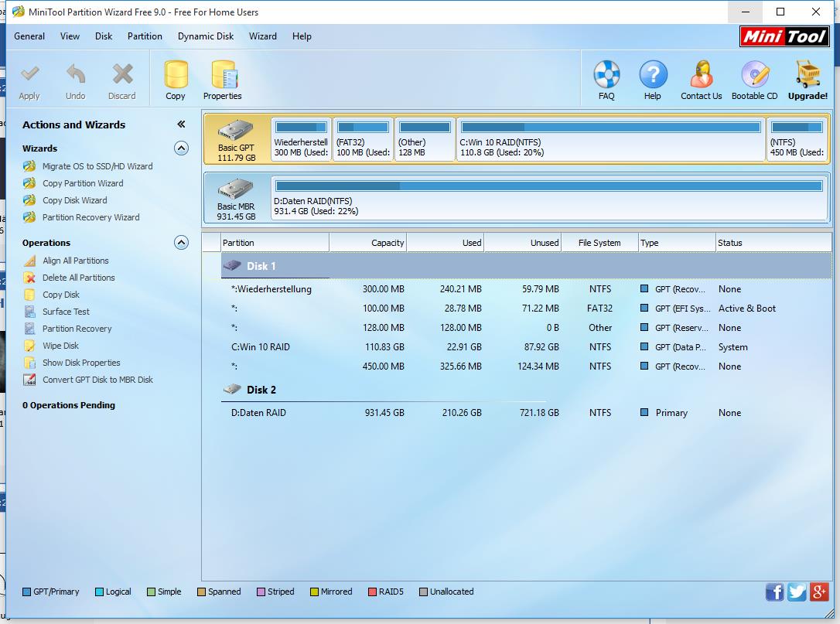Collapse the Operations section
The image size is (840, 624).
(x=182, y=243)
